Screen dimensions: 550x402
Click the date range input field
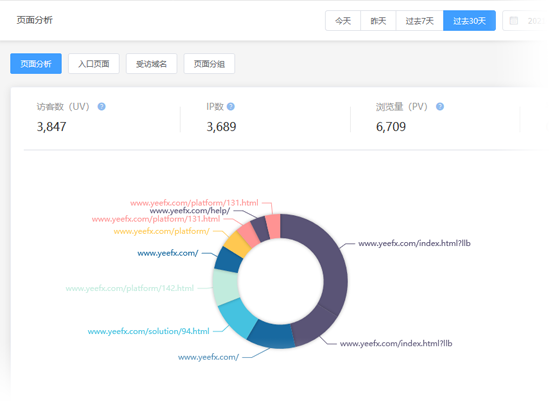pos(525,21)
